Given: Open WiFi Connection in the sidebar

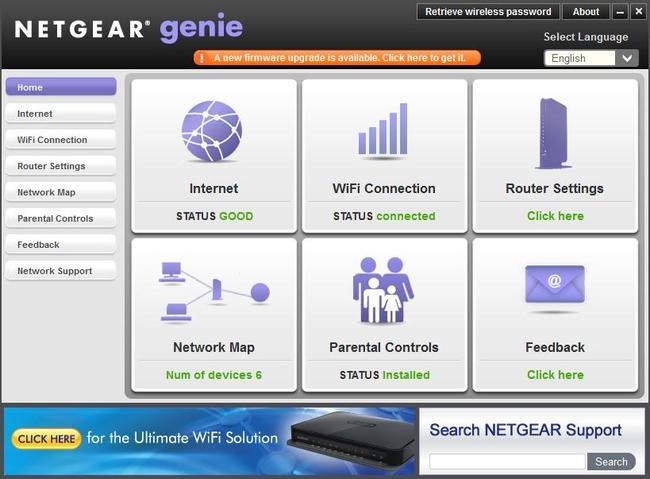Looking at the screenshot, I should tap(61, 139).
